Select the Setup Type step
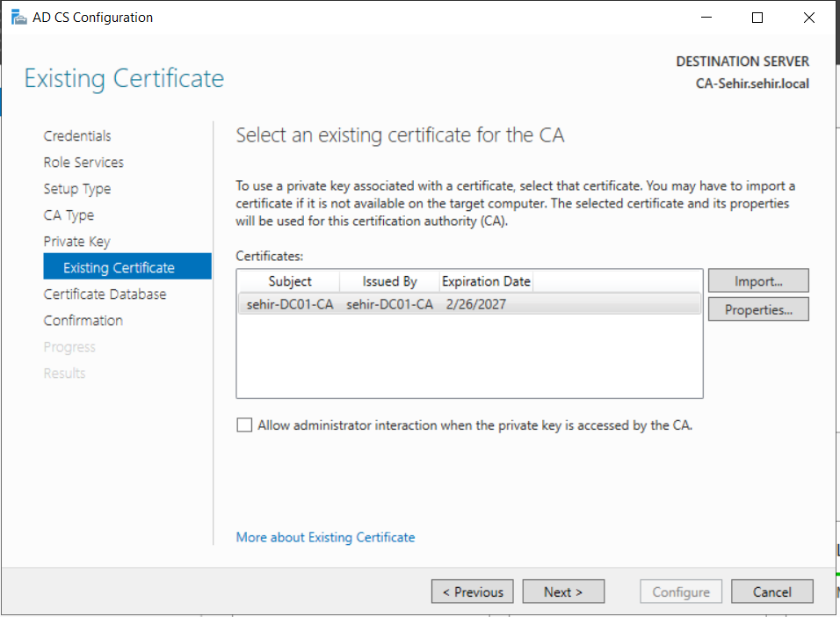This screenshot has width=840, height=617. pyautogui.click(x=77, y=189)
